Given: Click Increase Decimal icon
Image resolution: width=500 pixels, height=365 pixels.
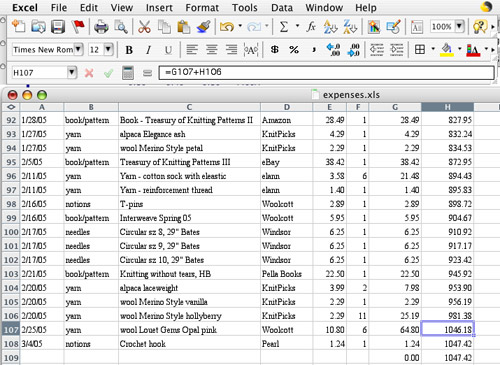Looking at the screenshot, I should point(333,50).
